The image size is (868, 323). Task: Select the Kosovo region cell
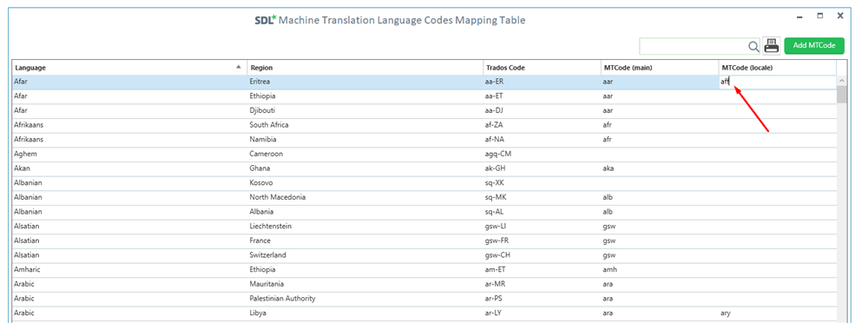[365, 183]
